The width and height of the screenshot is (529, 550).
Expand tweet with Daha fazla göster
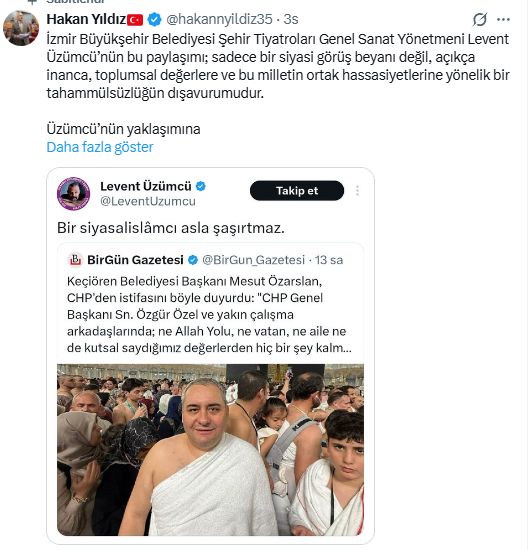(x=100, y=147)
